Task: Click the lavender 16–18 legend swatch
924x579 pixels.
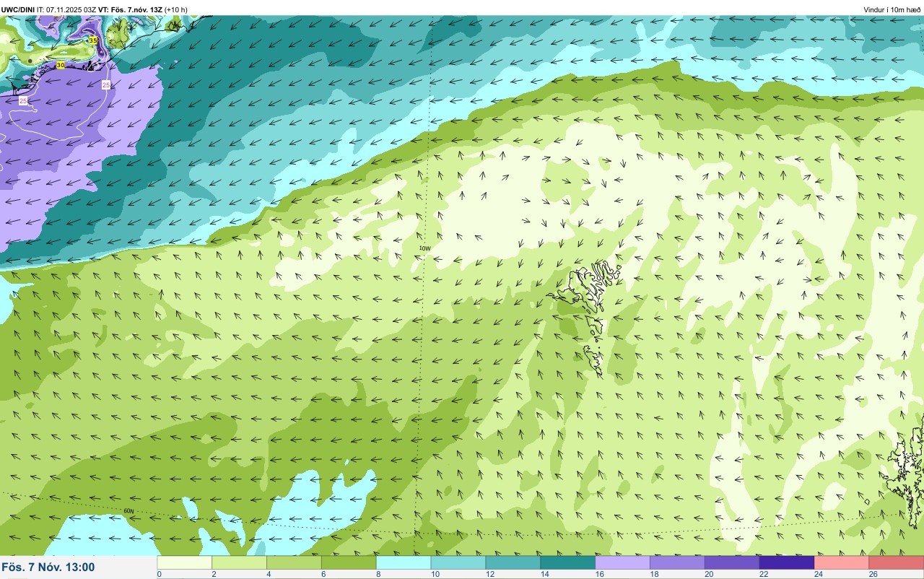Action: tap(623, 562)
